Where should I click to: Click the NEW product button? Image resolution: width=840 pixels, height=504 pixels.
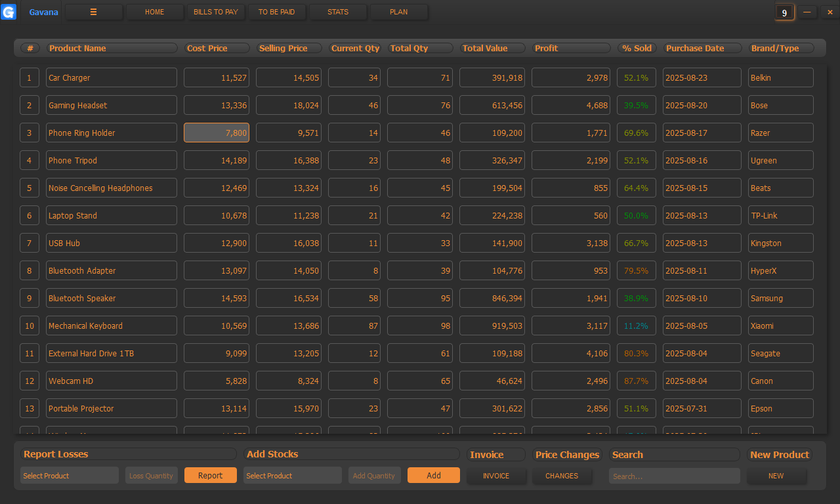(x=776, y=476)
